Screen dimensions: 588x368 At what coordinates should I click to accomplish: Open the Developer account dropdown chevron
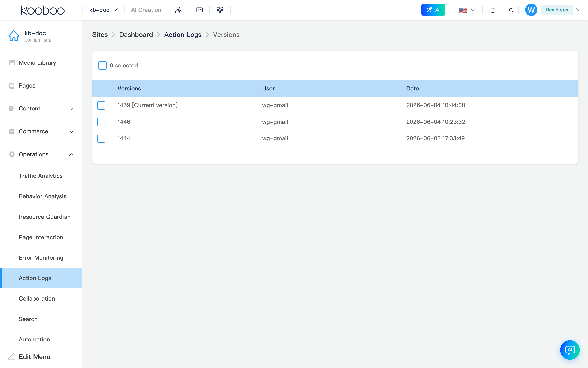(579, 10)
